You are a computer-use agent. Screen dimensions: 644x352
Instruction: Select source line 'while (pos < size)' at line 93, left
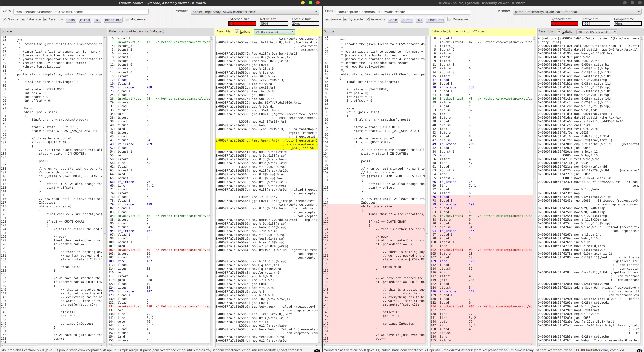(x=41, y=112)
